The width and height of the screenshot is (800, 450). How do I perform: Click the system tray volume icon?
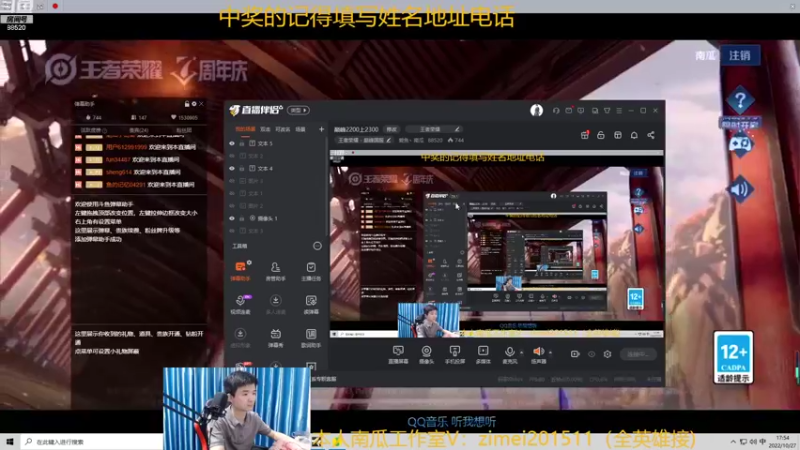coord(753,442)
